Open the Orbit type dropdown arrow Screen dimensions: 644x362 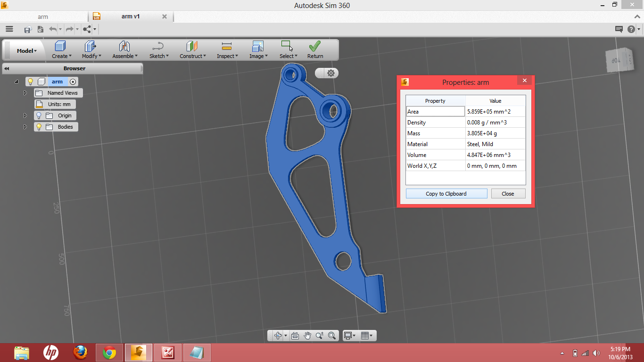pyautogui.click(x=286, y=336)
